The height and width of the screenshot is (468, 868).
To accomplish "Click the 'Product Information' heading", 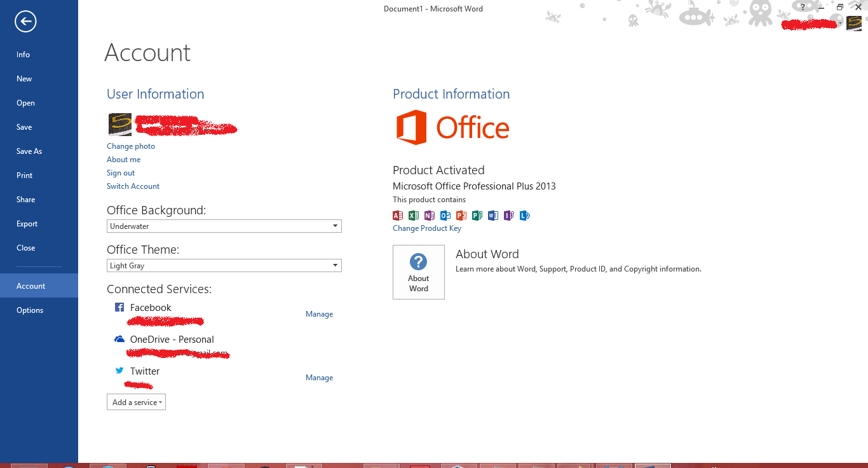I will 451,94.
